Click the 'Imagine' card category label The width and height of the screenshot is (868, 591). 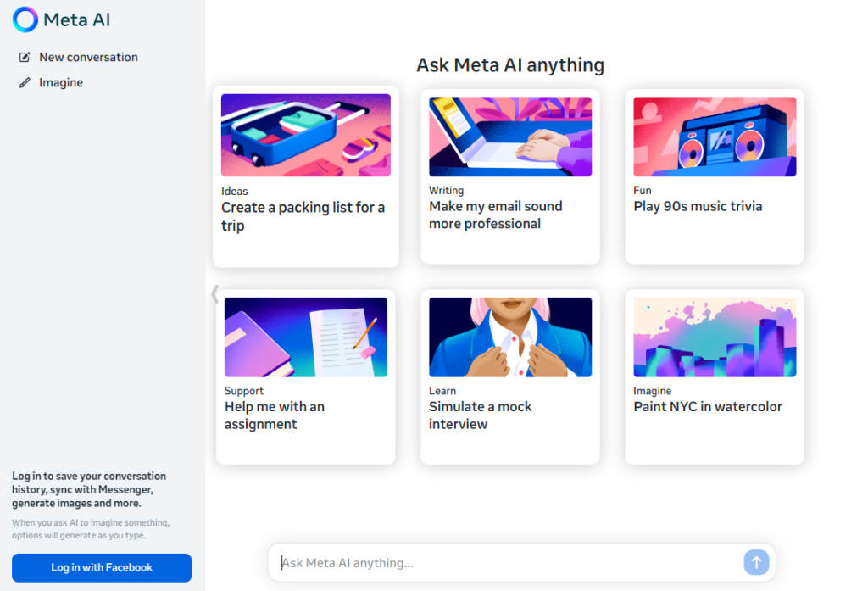coord(652,391)
